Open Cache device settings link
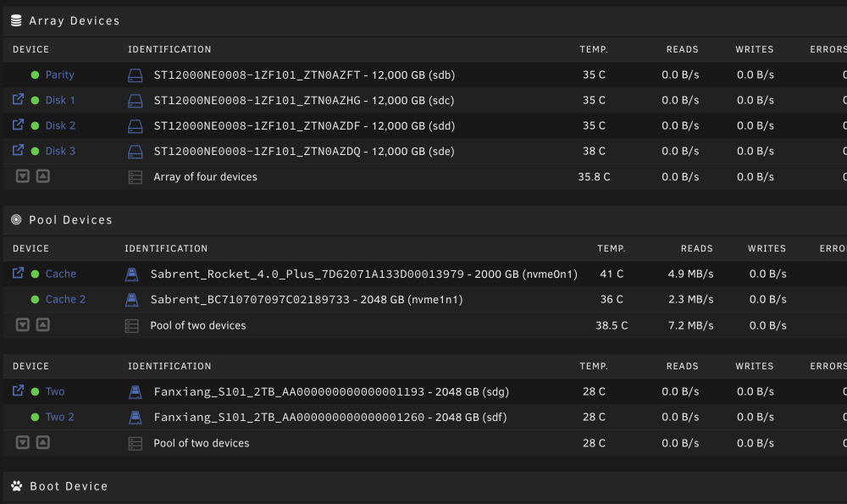The height and width of the screenshot is (504, 847). click(60, 274)
